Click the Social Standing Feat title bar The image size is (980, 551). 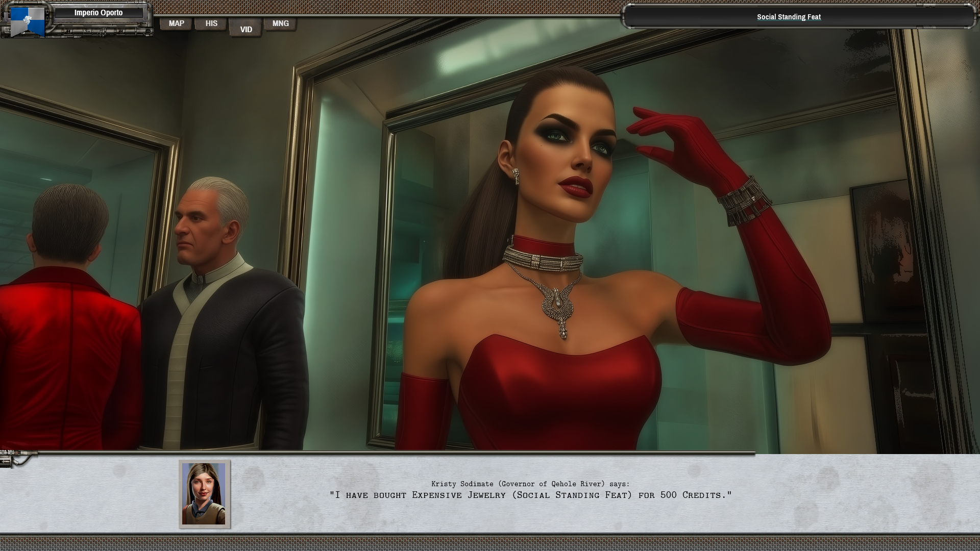pyautogui.click(x=789, y=16)
